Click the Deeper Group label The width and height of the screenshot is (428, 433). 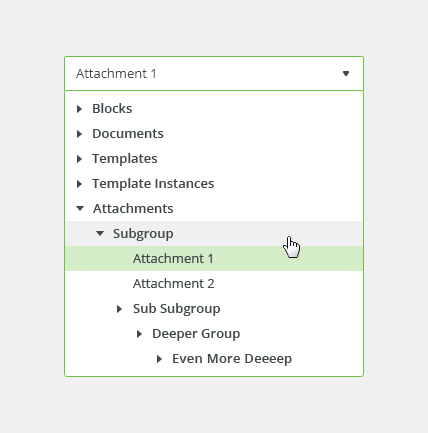coord(196,334)
